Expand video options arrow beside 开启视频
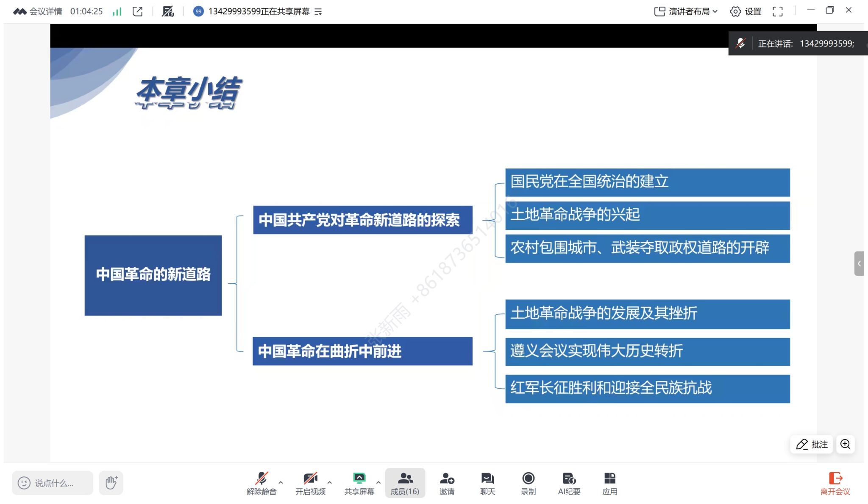 tap(330, 482)
